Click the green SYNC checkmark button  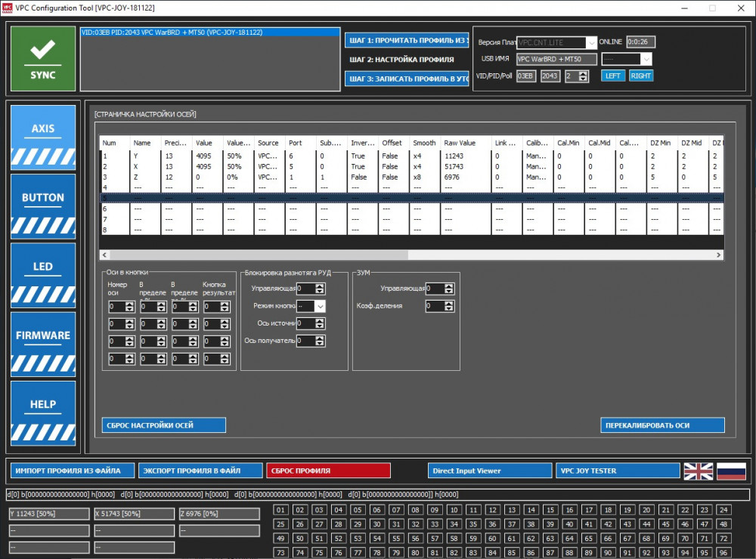point(43,58)
